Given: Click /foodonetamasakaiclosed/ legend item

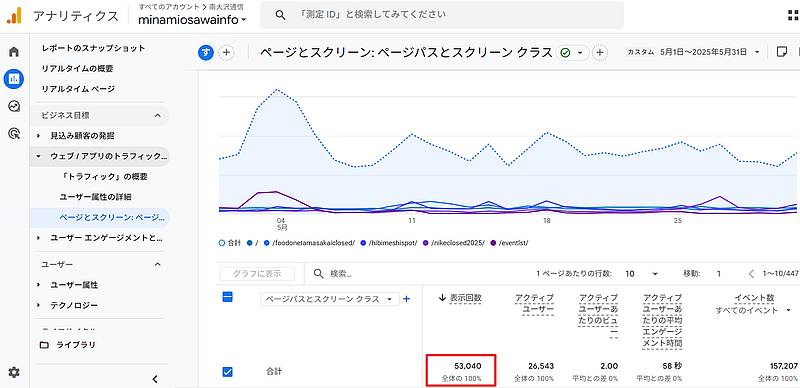Looking at the screenshot, I should point(309,243).
